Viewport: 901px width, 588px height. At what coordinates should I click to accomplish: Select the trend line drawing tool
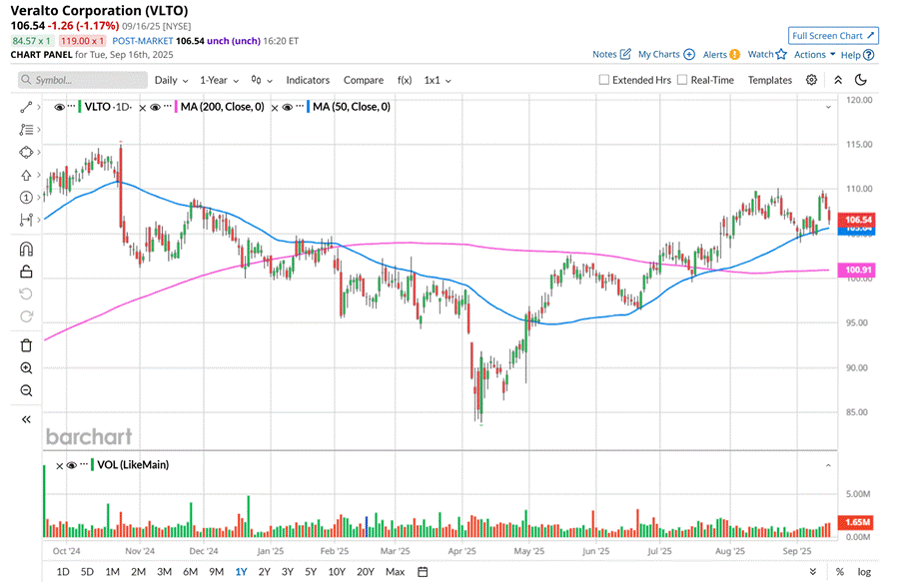(x=26, y=108)
